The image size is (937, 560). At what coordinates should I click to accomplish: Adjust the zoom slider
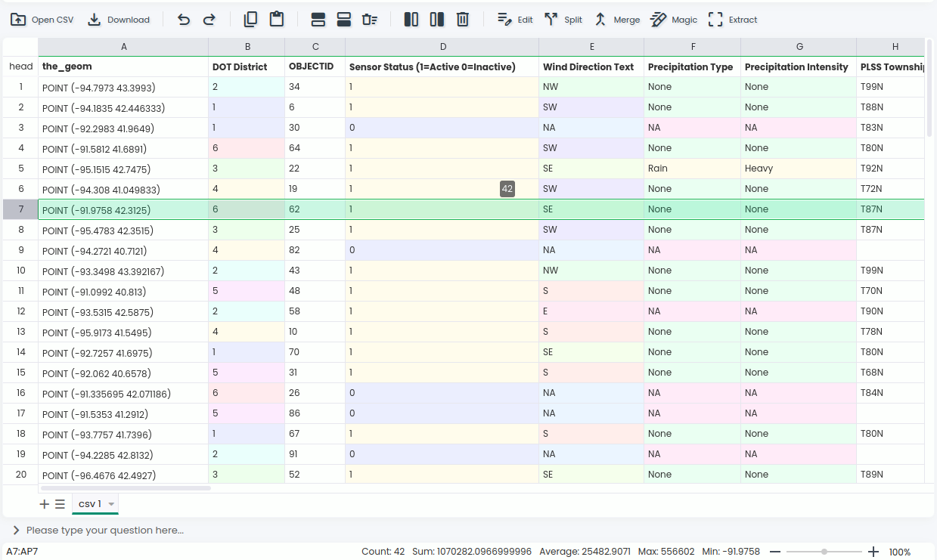coord(824,552)
